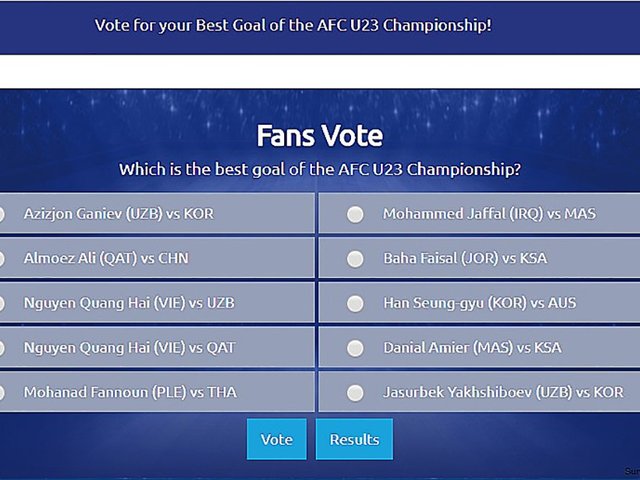This screenshot has height=480, width=640.
Task: Click the Almoez Ali (QAT) vs CHN label
Action: [106, 258]
